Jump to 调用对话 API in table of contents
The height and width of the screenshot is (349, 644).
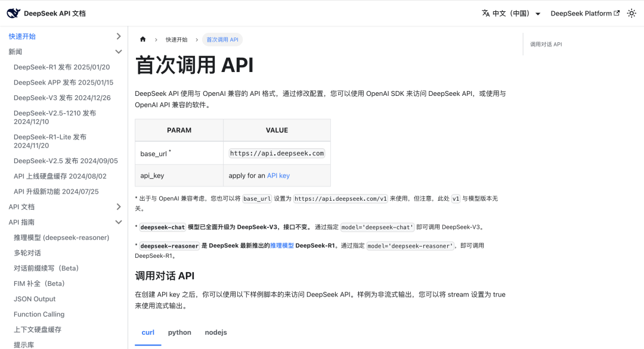click(546, 44)
